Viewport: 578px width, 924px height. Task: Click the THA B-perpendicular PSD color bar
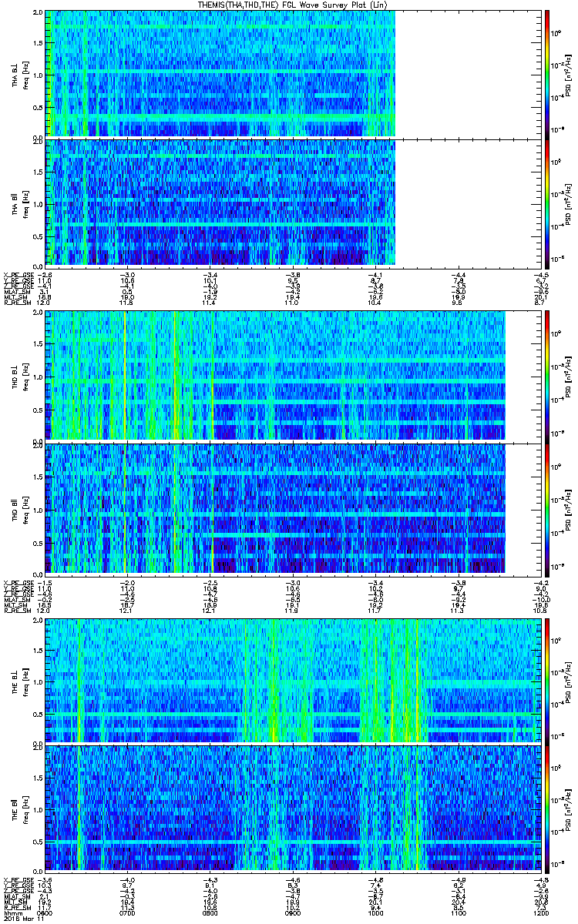pos(547,73)
